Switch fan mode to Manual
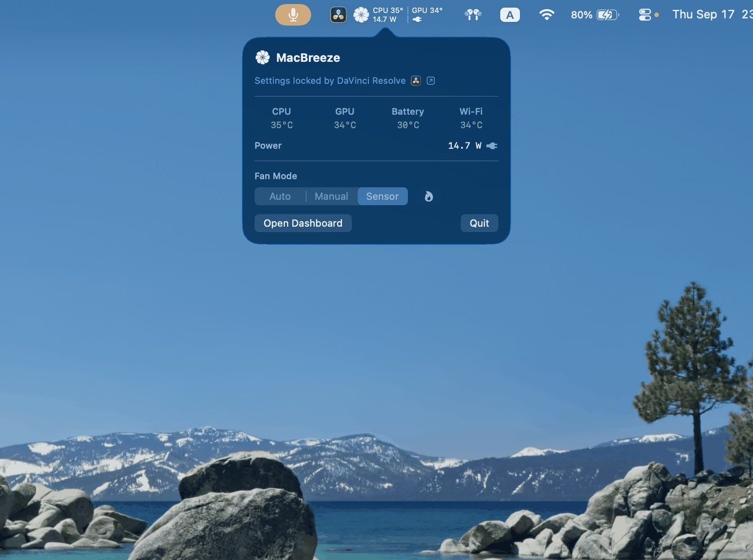The image size is (753, 560). coord(331,196)
